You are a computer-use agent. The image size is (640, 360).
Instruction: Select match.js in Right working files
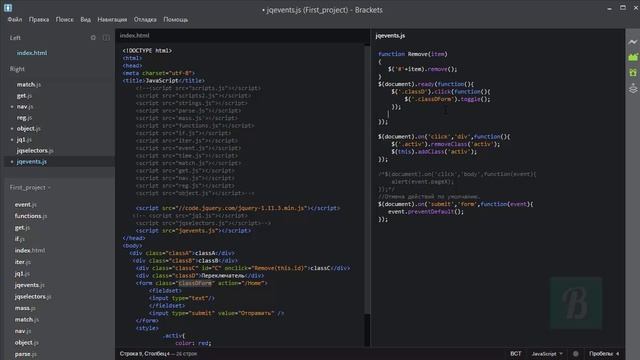click(x=29, y=84)
